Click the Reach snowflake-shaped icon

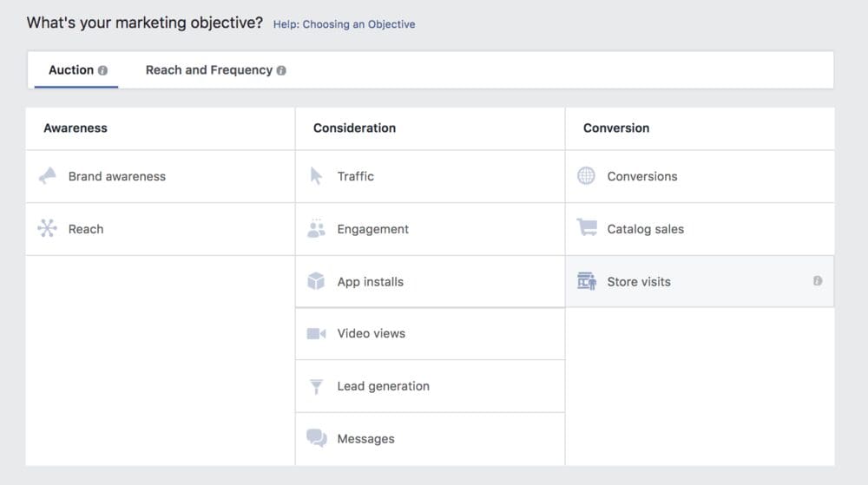click(47, 228)
